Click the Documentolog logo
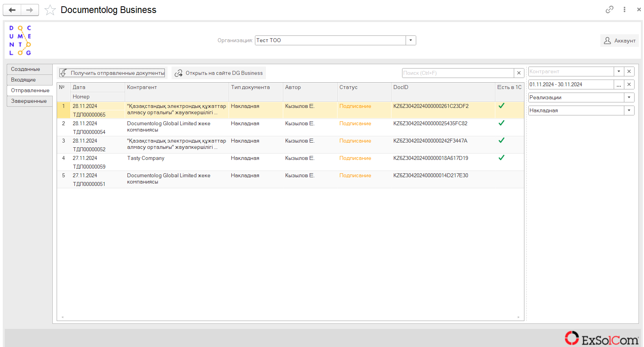 point(20,40)
